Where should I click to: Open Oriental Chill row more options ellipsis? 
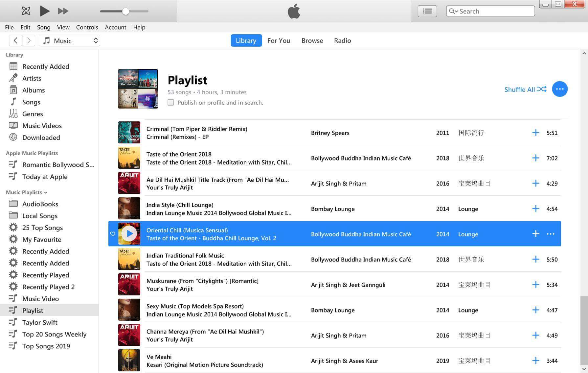pos(551,234)
